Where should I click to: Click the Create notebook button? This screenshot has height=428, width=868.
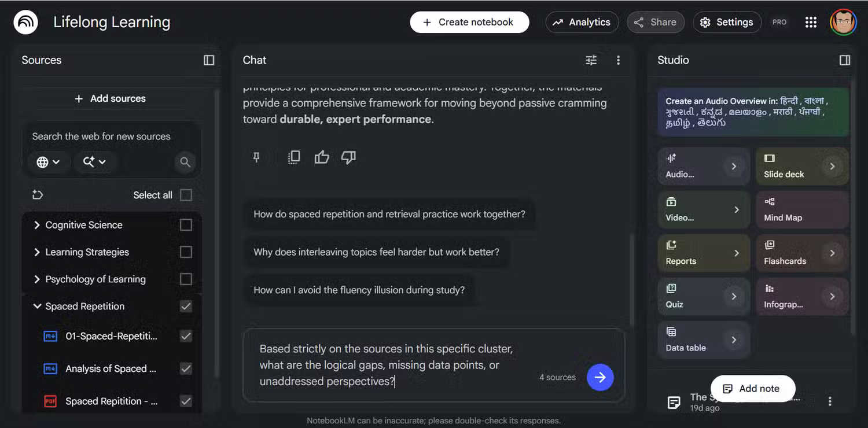[x=469, y=22]
